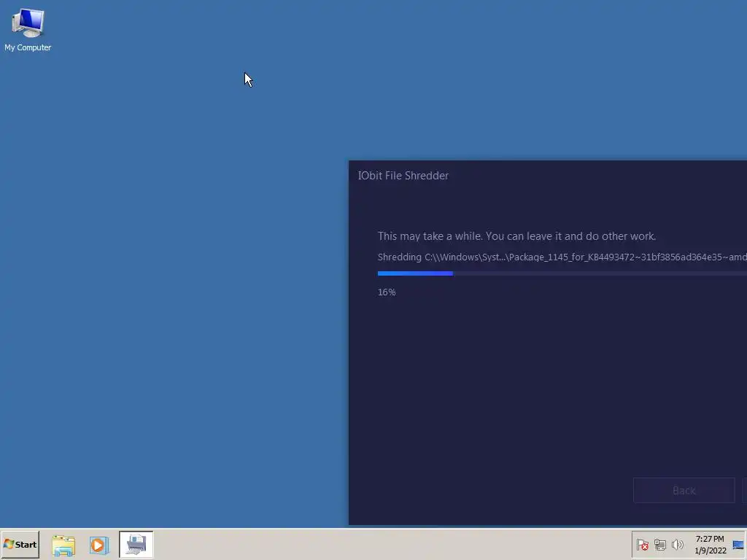Click the Show desktop monitor icon
747x560 pixels.
tap(738, 545)
